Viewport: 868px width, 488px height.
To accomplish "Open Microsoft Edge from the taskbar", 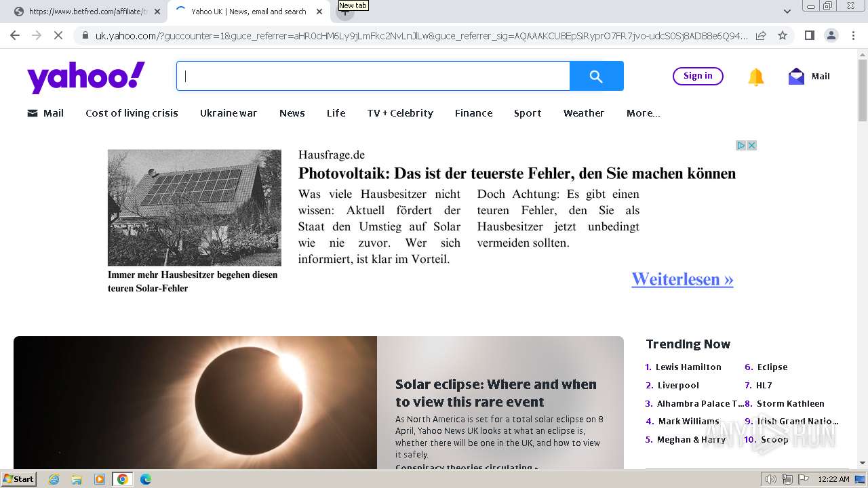I will click(x=146, y=479).
